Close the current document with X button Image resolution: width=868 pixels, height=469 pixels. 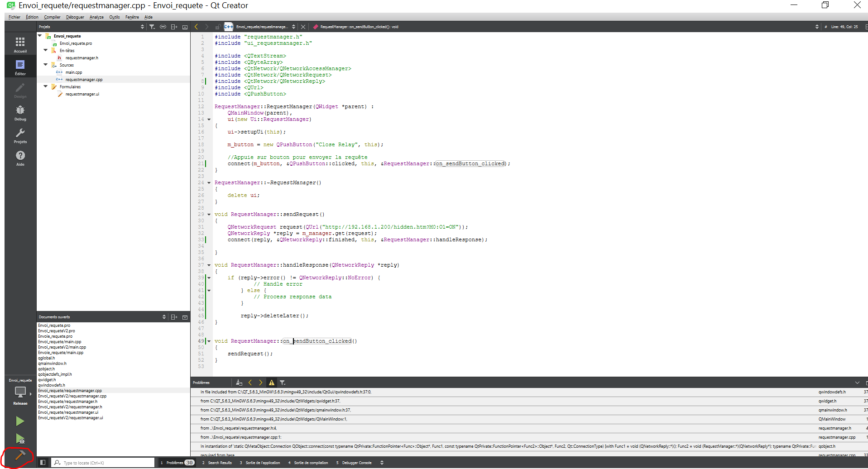(x=303, y=27)
